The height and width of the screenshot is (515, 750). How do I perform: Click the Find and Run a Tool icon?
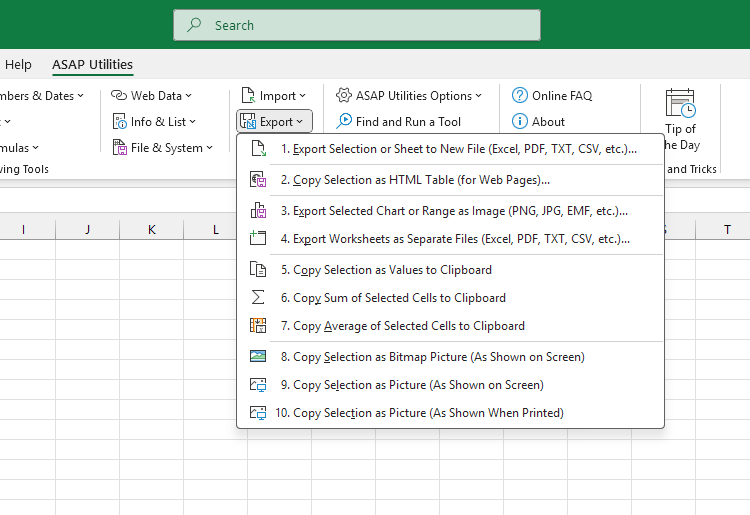pos(344,121)
